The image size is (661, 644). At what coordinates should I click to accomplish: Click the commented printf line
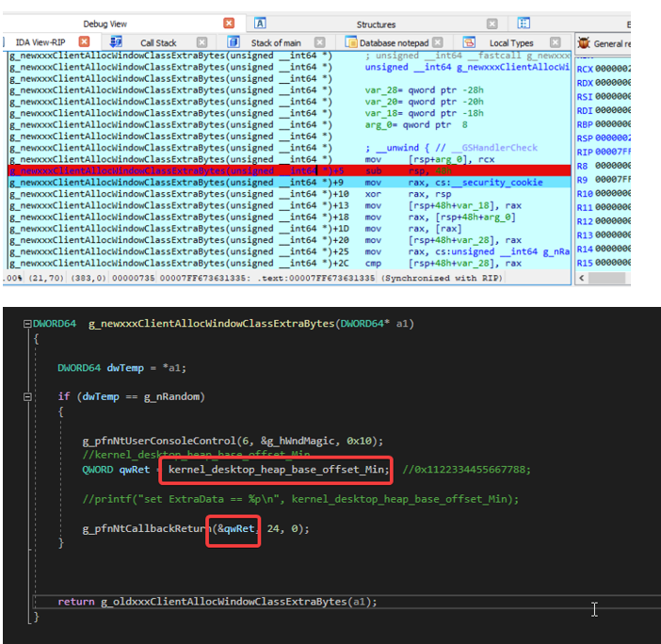pos(300,499)
